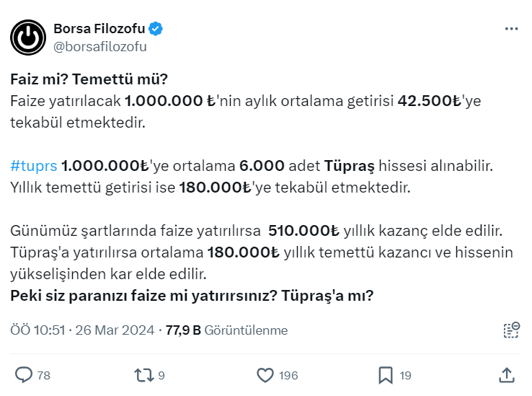This screenshot has height=396, width=532.
Task: Click the bookmark count 19
Action: [x=405, y=375]
